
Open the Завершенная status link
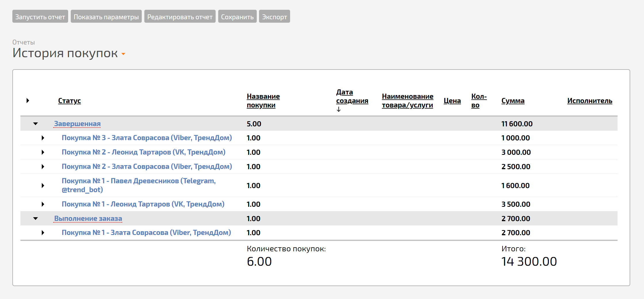click(77, 124)
